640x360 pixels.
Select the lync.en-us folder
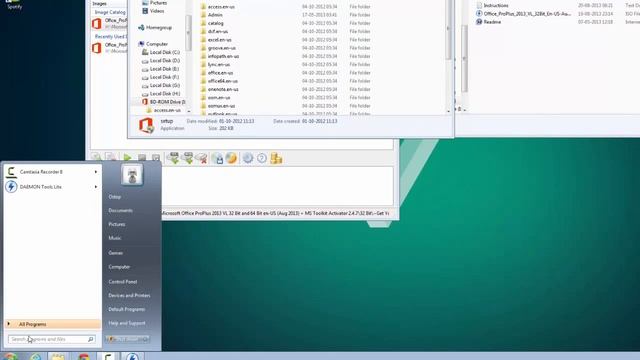point(215,64)
